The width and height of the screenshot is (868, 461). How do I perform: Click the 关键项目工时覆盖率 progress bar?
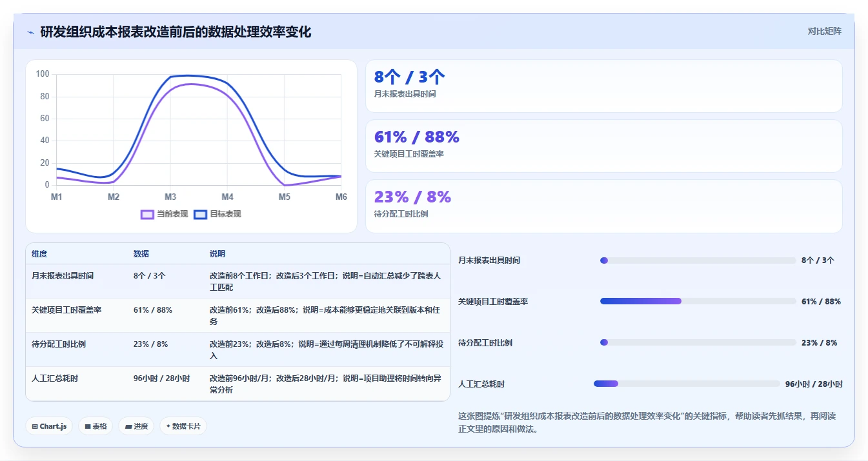[x=698, y=301]
